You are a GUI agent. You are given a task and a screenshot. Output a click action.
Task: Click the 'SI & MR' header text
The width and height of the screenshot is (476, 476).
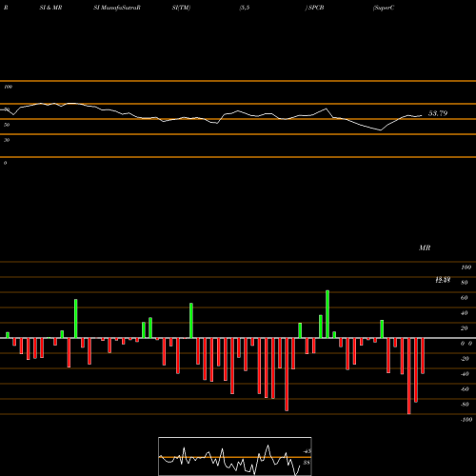click(50, 8)
